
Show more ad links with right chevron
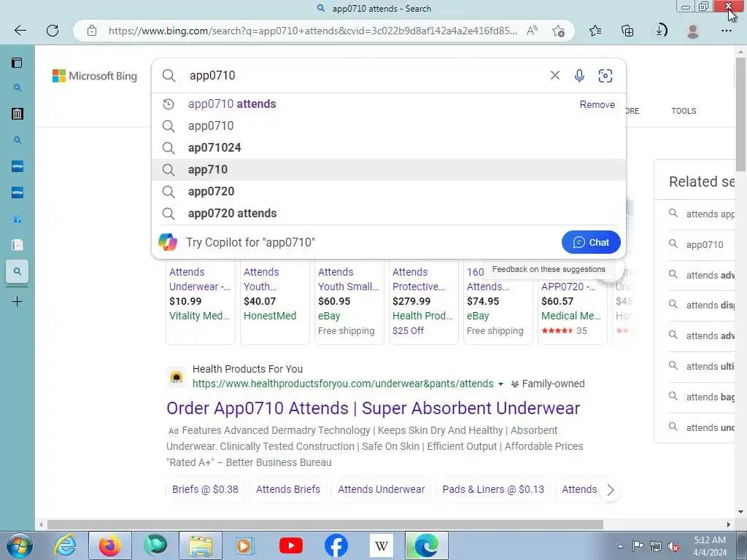click(611, 489)
